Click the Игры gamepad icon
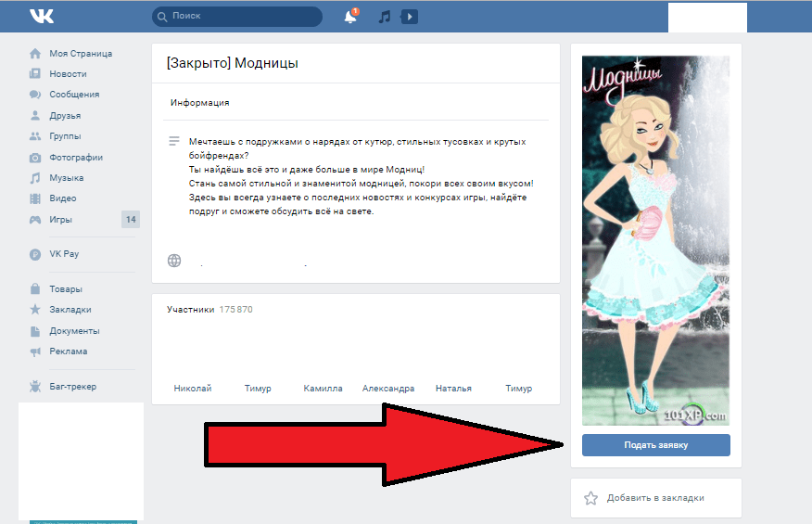The height and width of the screenshot is (524, 812). (35, 220)
